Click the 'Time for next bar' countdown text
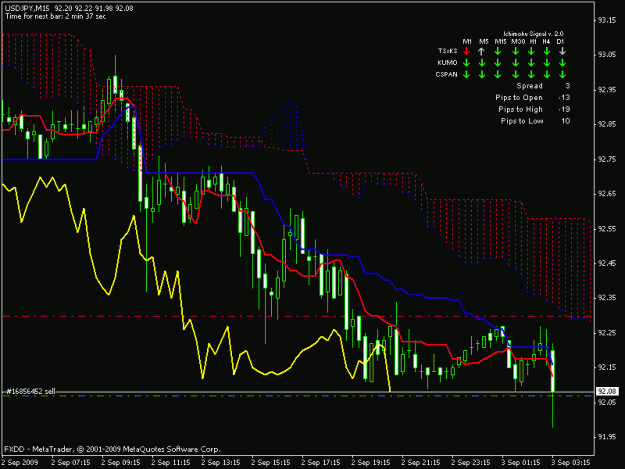Screen dimensions: 625x469 (x=55, y=16)
